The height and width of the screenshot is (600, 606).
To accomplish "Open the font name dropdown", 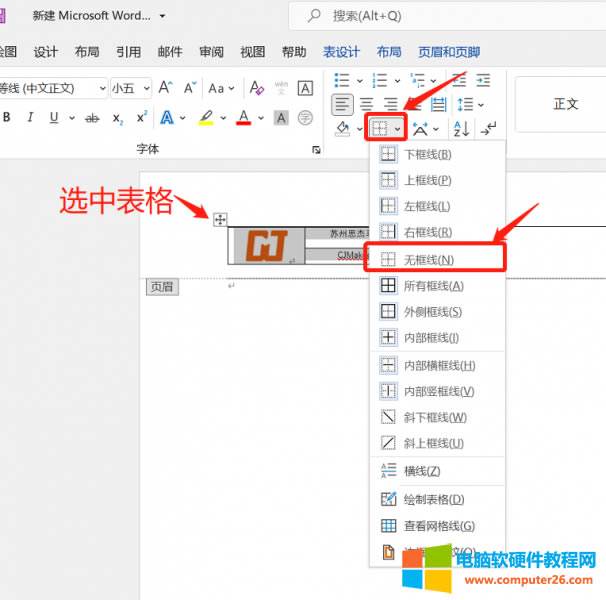I will click(52, 88).
